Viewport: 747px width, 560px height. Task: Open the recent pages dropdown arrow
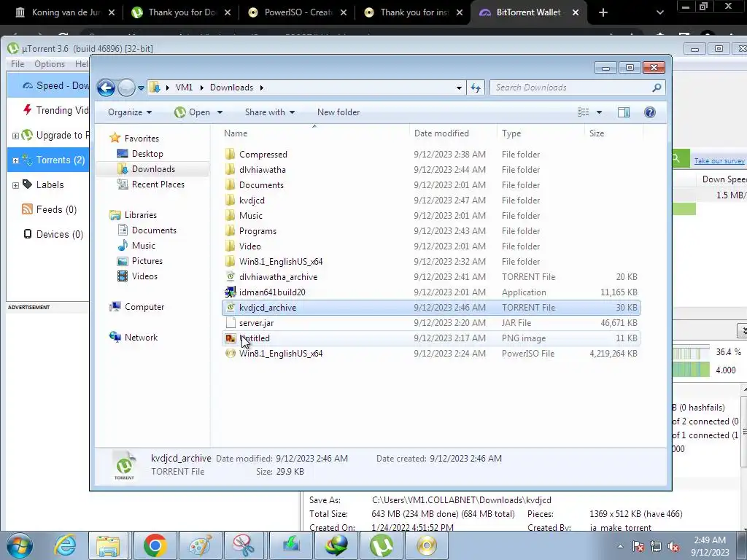pyautogui.click(x=141, y=88)
